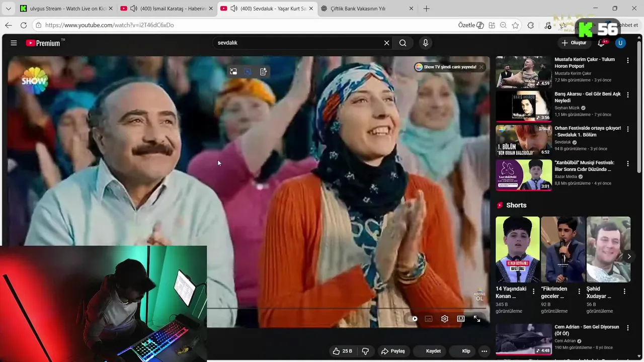Open options for 'Orhan Festivalde ortaya çıkıyor!' video

627,129
